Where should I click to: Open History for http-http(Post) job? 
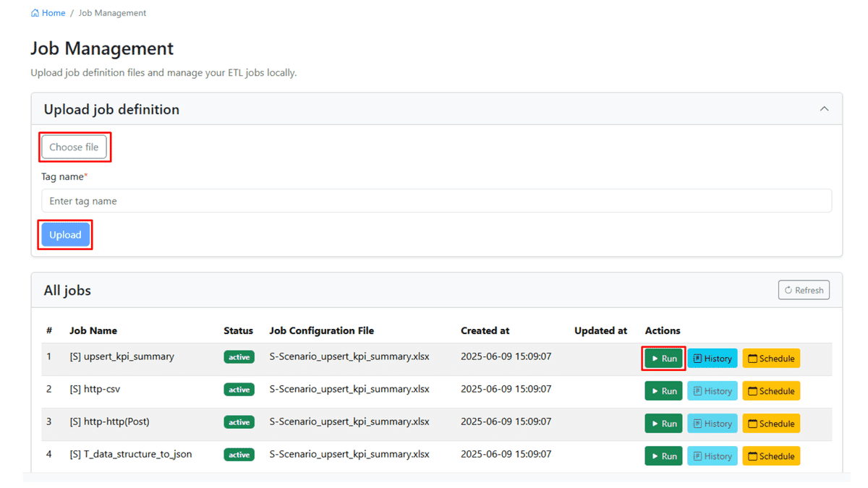click(712, 424)
